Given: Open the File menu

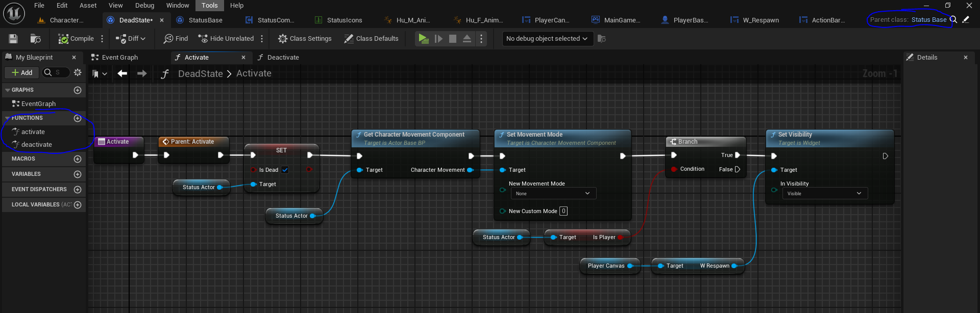Looking at the screenshot, I should tap(39, 6).
